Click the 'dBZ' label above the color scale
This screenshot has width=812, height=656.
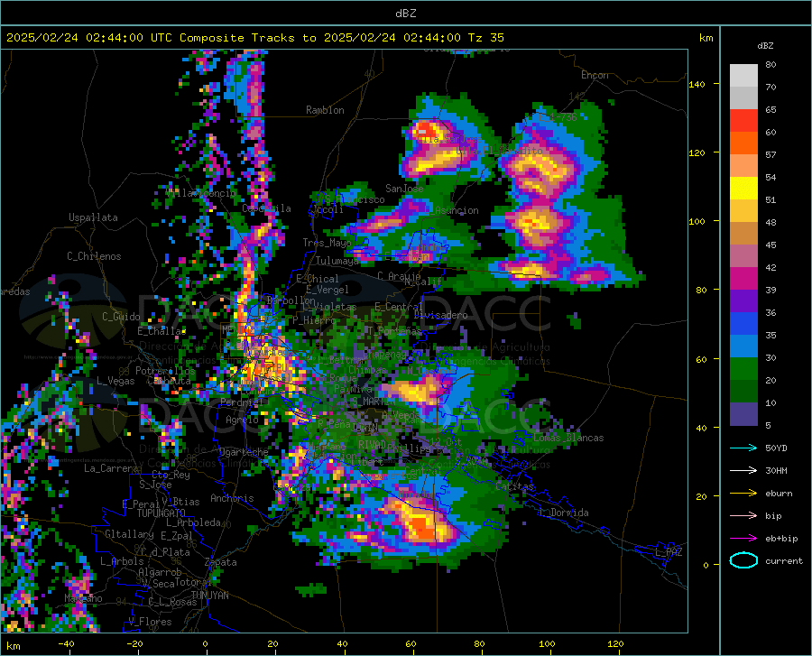coord(765,45)
